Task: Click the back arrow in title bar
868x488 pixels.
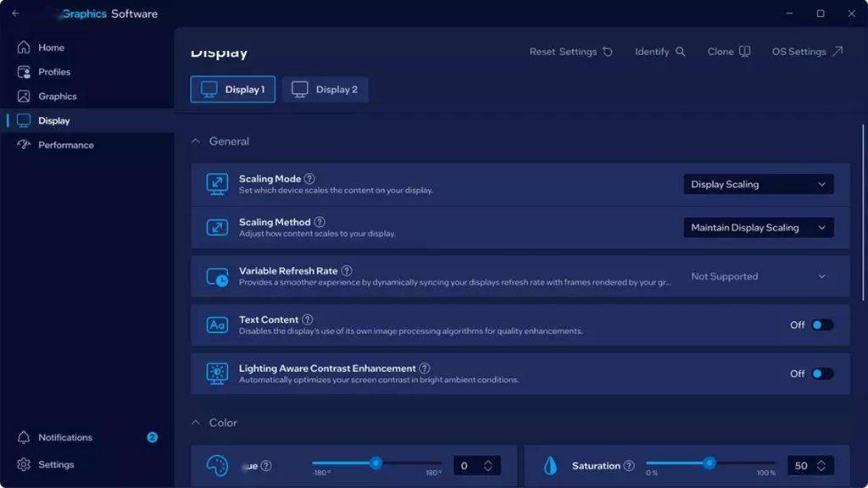Action: 15,14
